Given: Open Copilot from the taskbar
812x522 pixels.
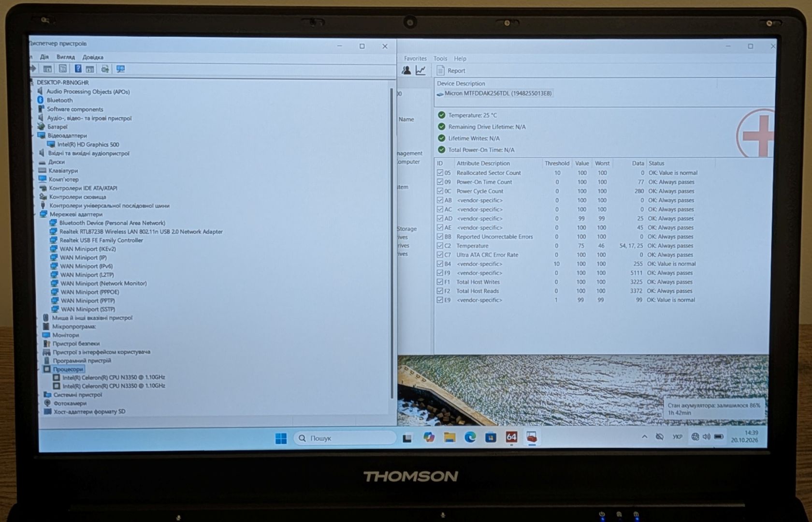Looking at the screenshot, I should click(429, 437).
